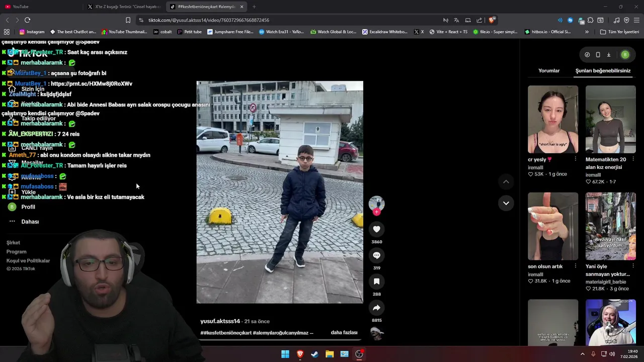Like the TikTok video with heart icon
Viewport: 644px width, 362px height.
coord(376,229)
